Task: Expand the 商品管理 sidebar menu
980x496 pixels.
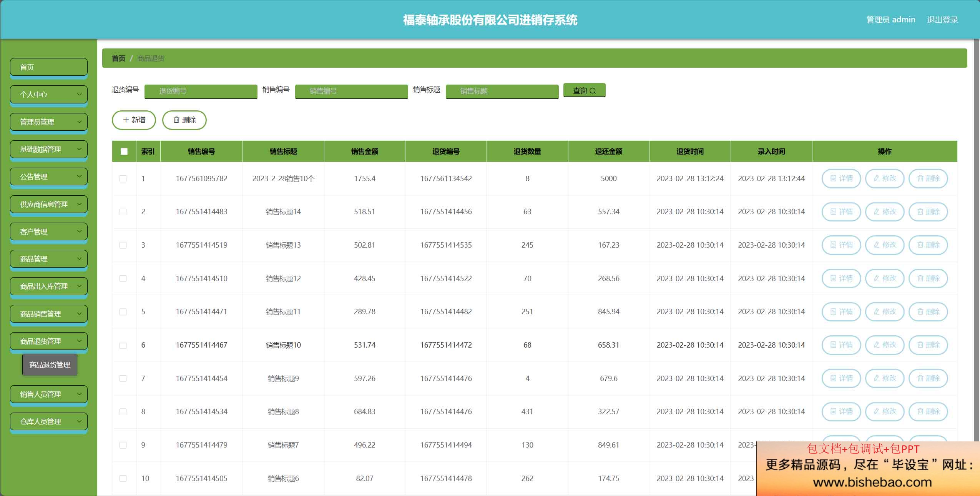Action: coord(49,259)
